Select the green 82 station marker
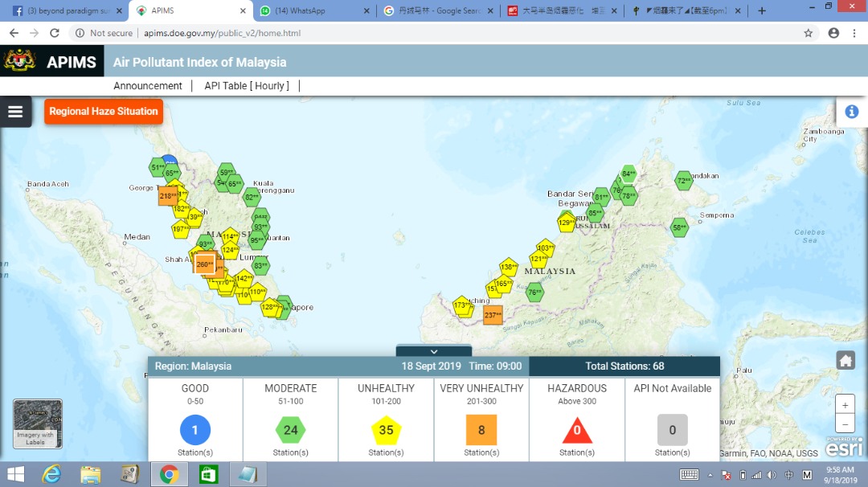 pos(252,197)
